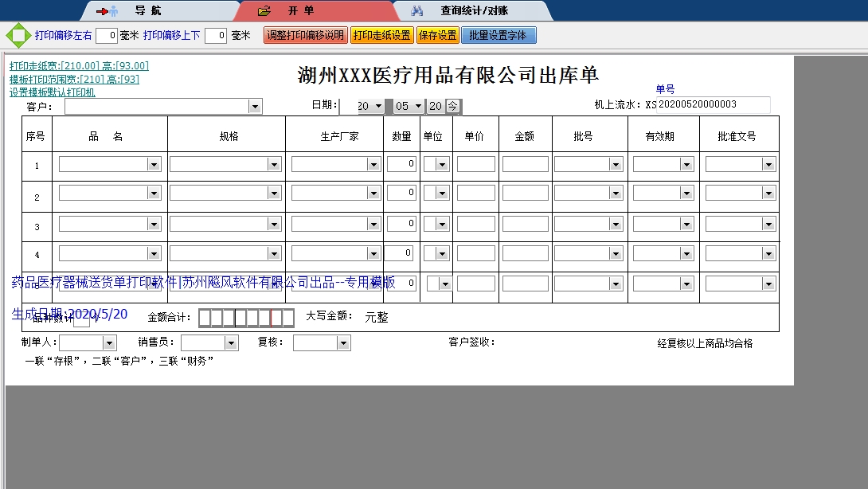Open the 制单人 dropdown list

click(110, 343)
